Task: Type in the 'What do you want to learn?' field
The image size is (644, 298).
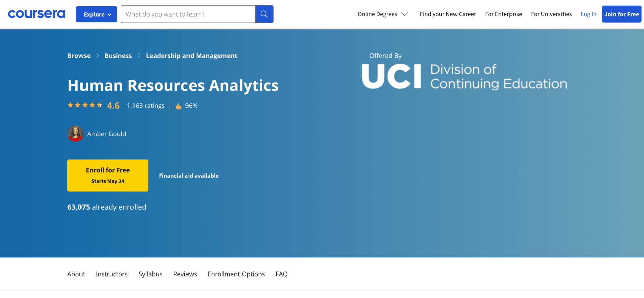Action: click(188, 14)
